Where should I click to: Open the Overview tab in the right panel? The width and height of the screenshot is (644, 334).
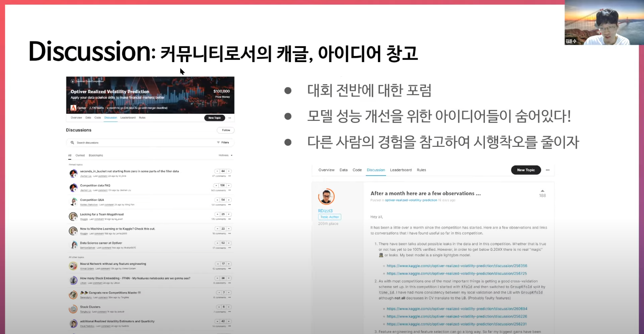(326, 170)
